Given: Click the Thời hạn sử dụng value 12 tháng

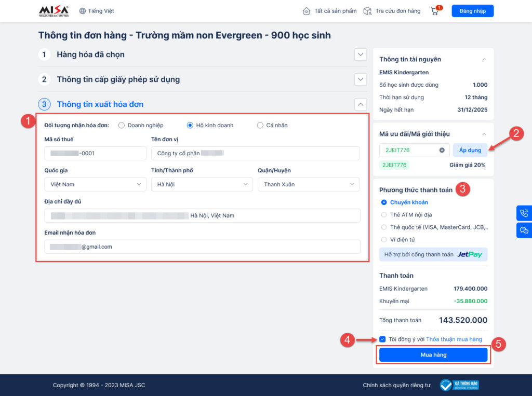Looking at the screenshot, I should click(x=476, y=97).
